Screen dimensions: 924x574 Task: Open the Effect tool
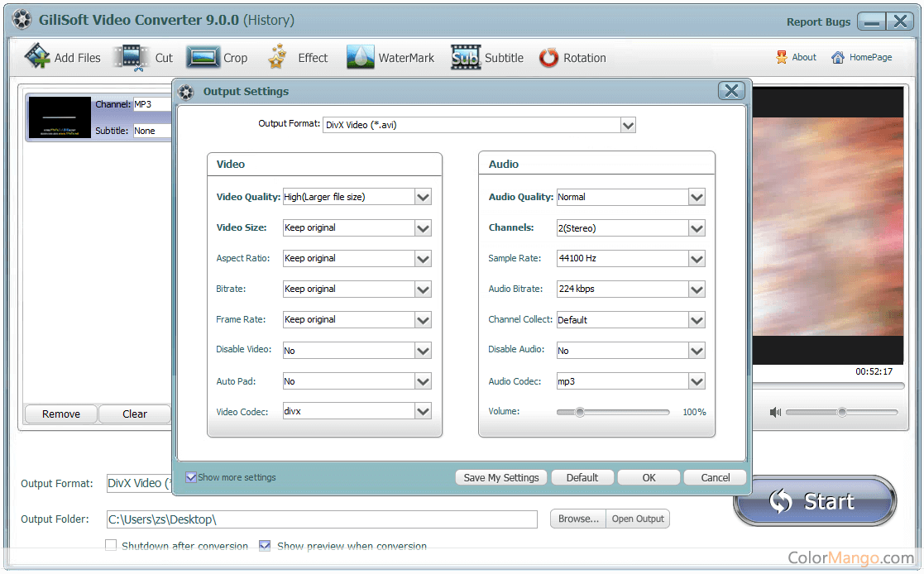click(x=278, y=57)
